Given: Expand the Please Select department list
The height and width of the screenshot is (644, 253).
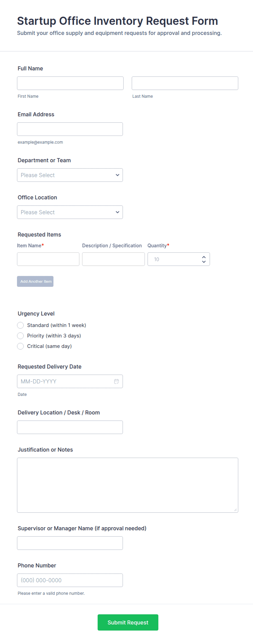Looking at the screenshot, I should [70, 175].
